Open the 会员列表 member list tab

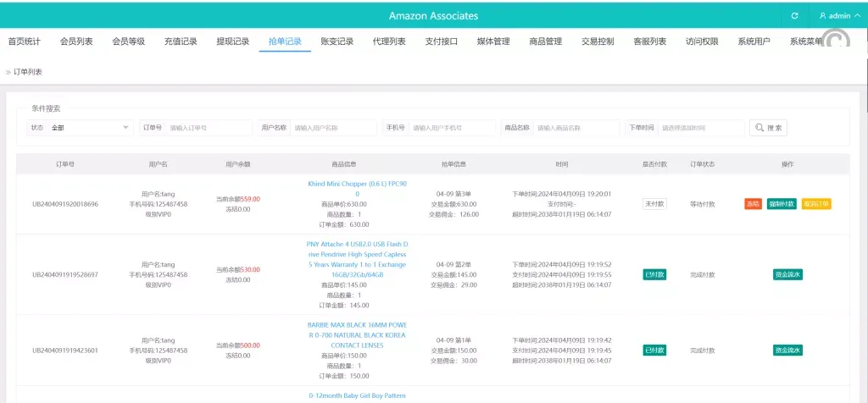(x=76, y=41)
